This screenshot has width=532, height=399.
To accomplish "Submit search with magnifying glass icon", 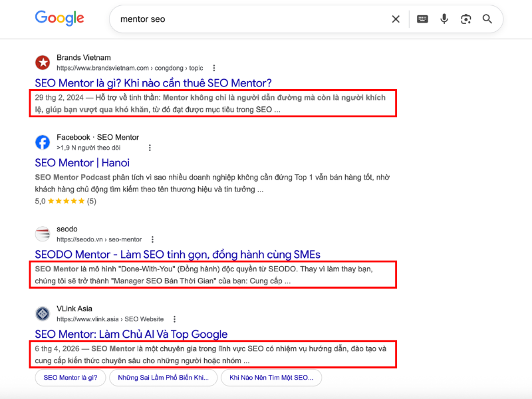I will [x=487, y=19].
